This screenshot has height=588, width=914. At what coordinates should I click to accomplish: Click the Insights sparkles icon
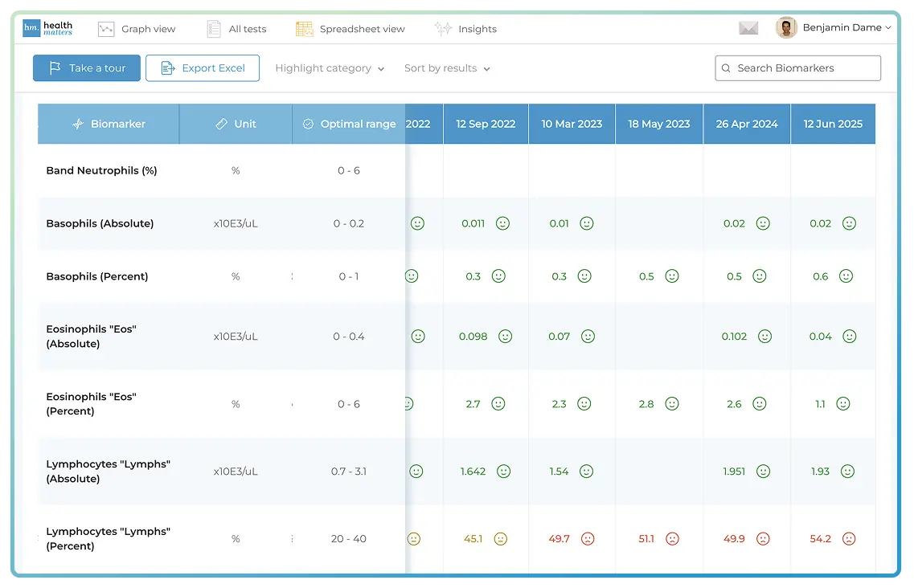[x=442, y=29]
